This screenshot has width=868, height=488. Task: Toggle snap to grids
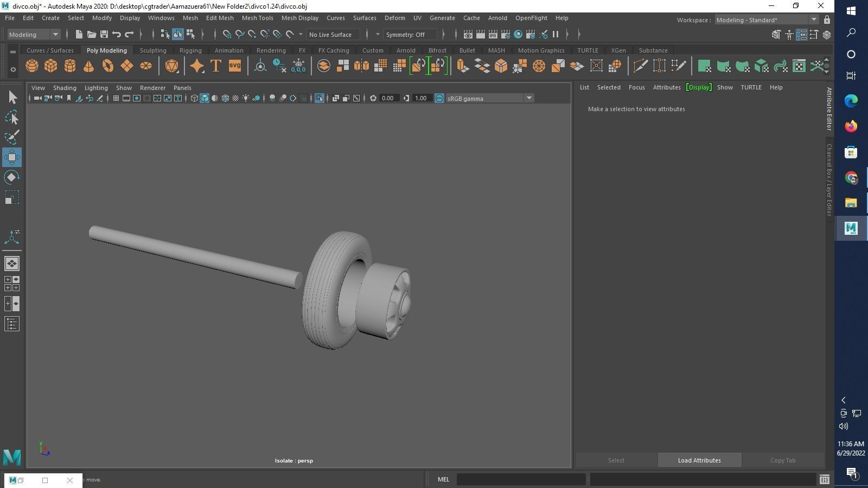[x=227, y=35]
